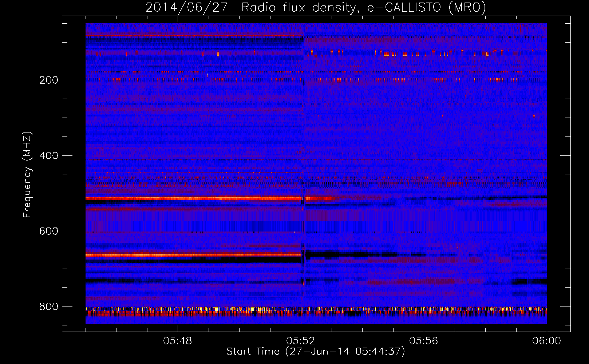589x364 pixels.
Task: Click the 400 frequency tick label
Action: (x=49, y=156)
